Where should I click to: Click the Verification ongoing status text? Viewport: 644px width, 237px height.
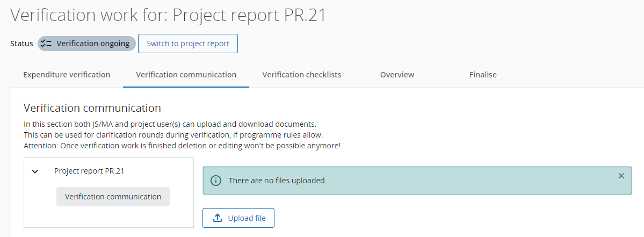click(93, 44)
